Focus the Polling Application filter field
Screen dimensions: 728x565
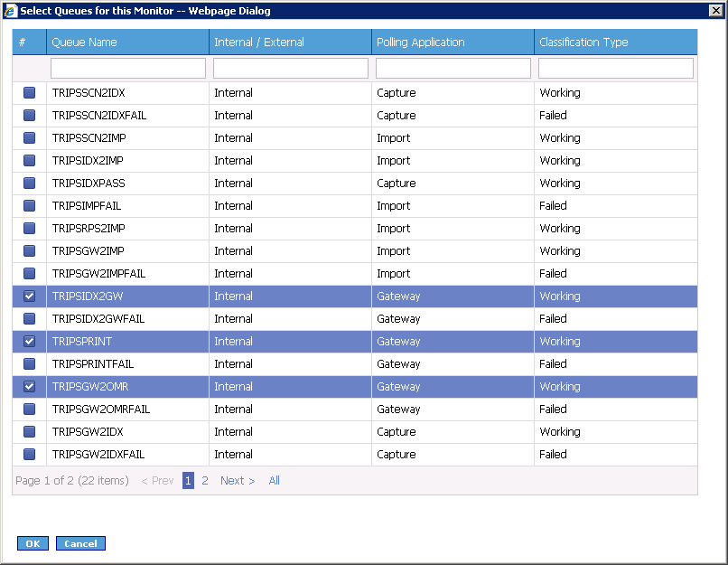[453, 69]
